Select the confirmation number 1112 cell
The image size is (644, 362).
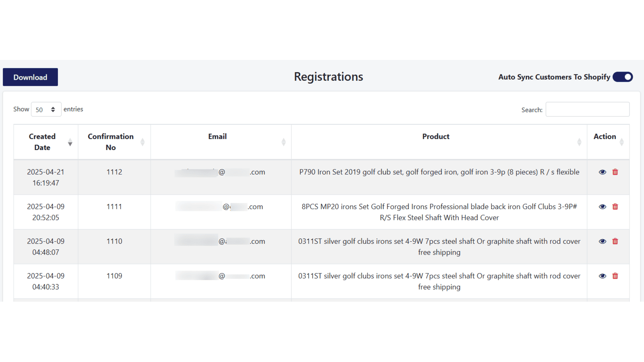[114, 177]
